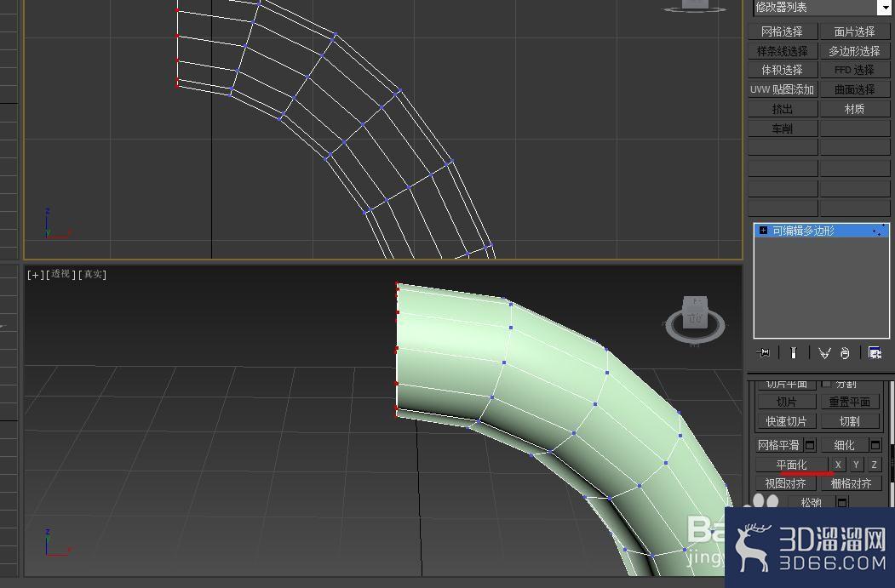The width and height of the screenshot is (895, 588).
Task: Planarize along Z axis button
Action: [x=875, y=465]
